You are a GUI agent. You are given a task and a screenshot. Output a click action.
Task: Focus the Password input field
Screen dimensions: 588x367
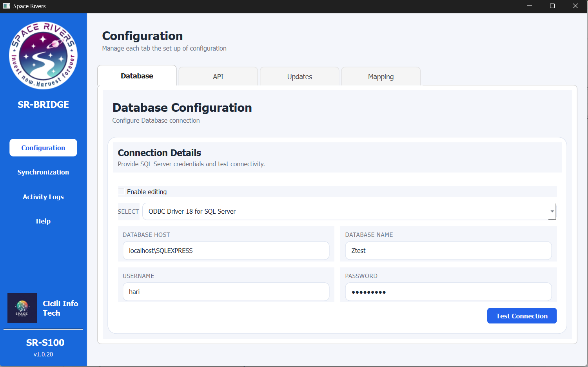point(448,292)
